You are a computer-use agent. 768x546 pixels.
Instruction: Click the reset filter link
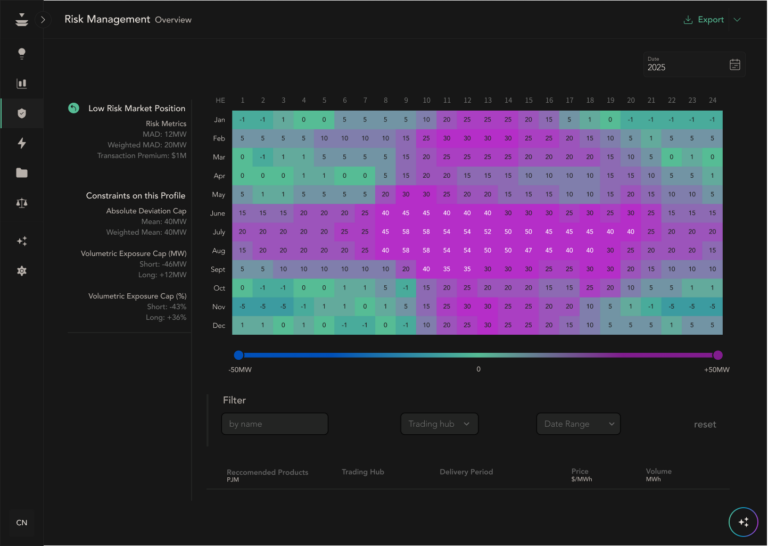point(705,424)
